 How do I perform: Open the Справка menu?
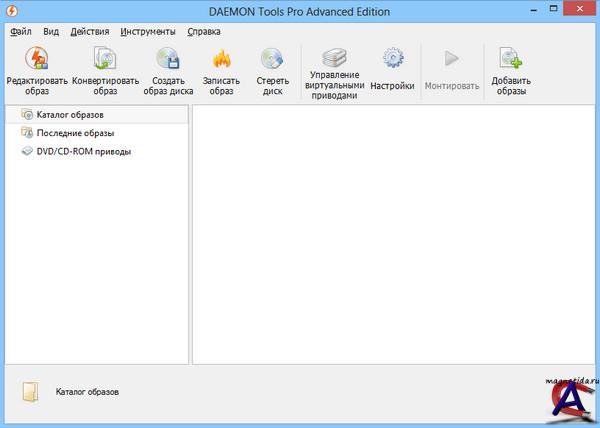point(204,32)
